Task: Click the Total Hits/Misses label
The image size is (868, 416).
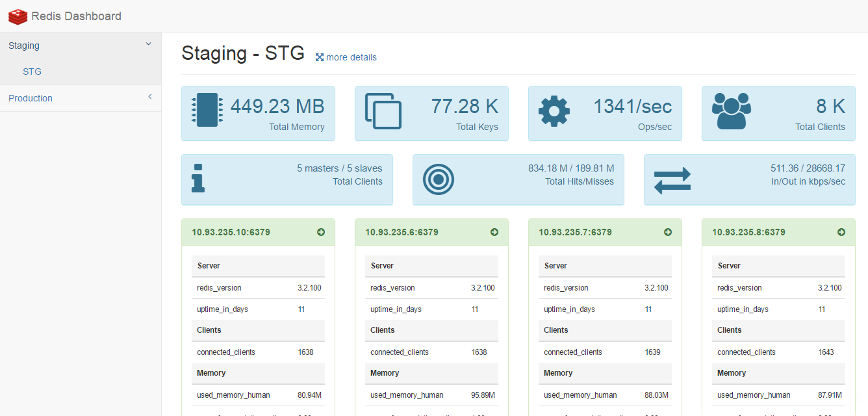Action: click(580, 181)
